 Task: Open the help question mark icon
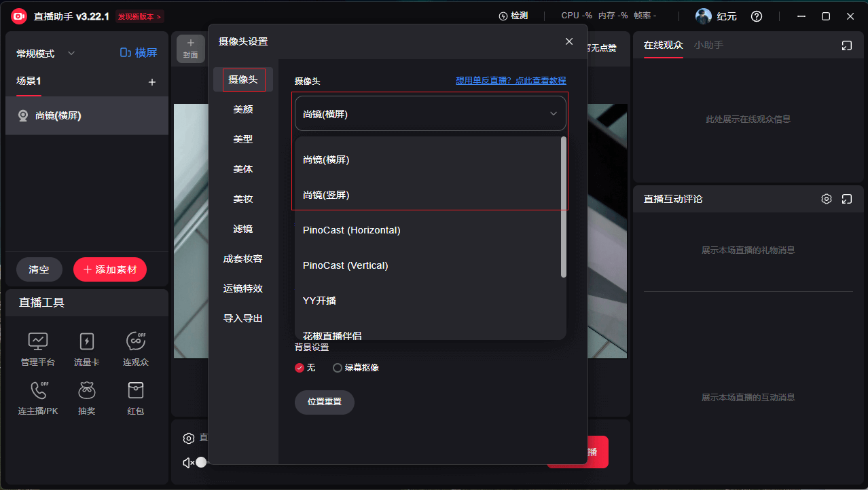tap(757, 16)
